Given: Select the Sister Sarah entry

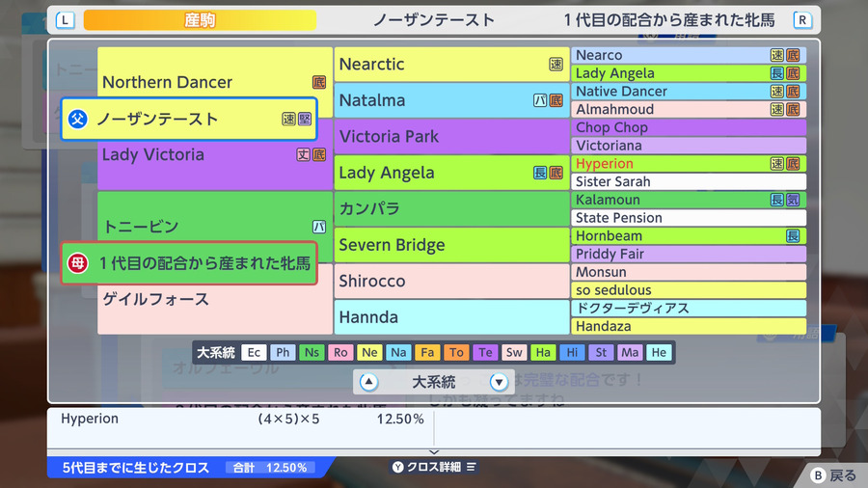Looking at the screenshot, I should click(689, 181).
